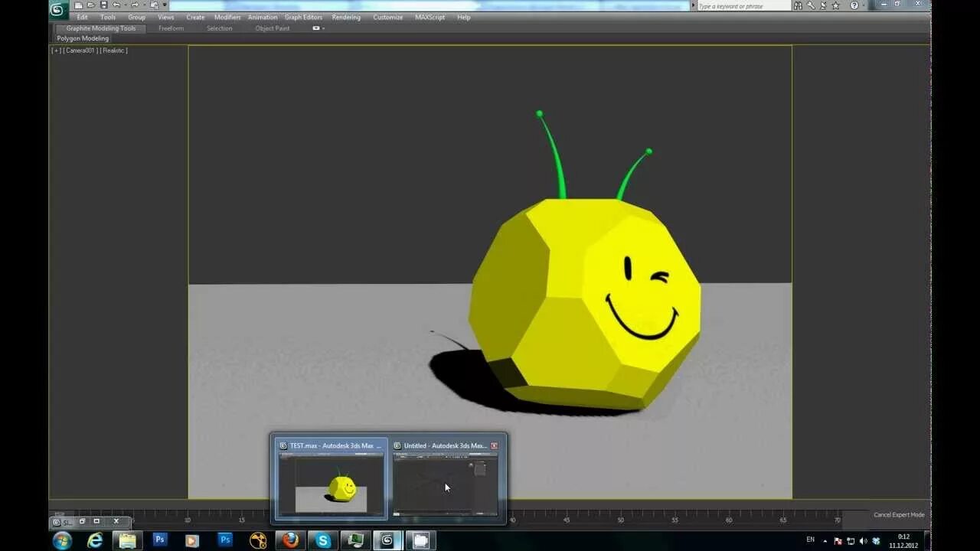Open the Tools menu
This screenshot has width=980, height=551.
tap(108, 17)
